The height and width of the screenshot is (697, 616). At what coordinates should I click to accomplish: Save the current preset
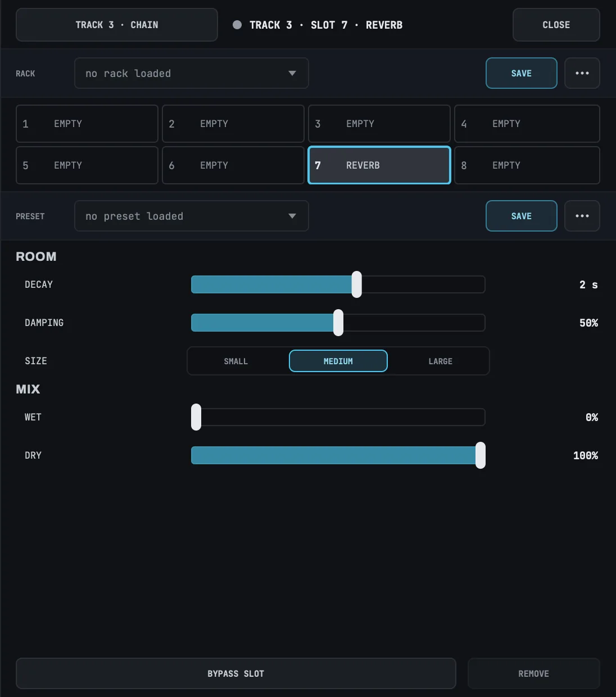tap(522, 216)
